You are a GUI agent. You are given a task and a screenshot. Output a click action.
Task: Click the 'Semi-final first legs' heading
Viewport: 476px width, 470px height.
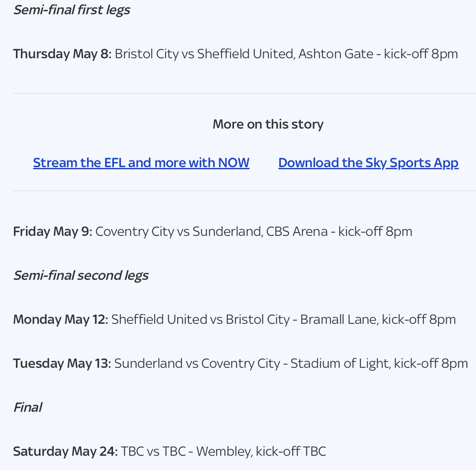[x=72, y=10]
